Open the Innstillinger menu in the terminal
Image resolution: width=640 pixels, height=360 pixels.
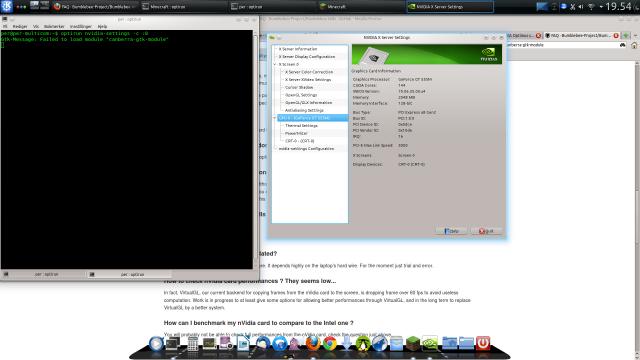tap(80, 27)
